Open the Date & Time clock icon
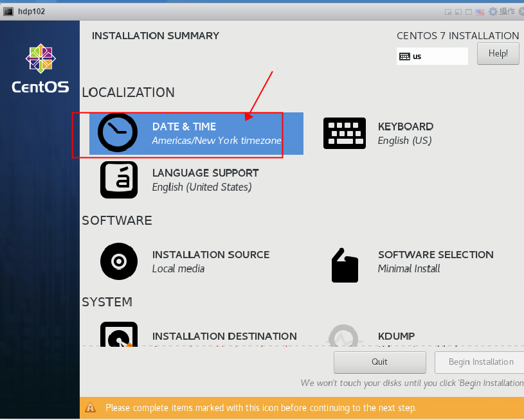Screen dimensions: 524x420 [x=117, y=132]
